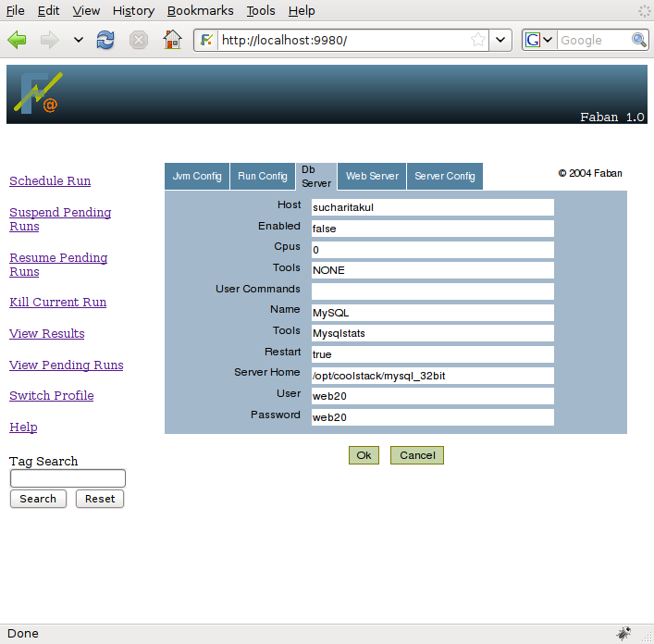654x644 pixels.
Task: Follow the Schedule Run link
Action: pos(50,180)
